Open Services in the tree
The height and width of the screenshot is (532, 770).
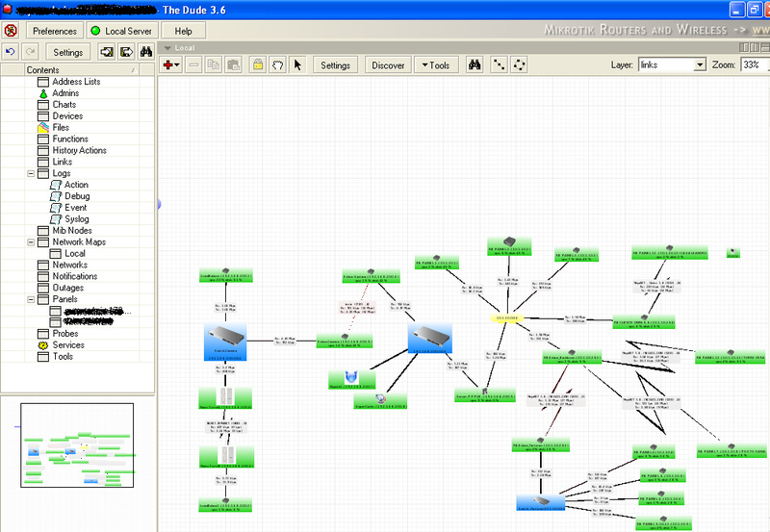[x=68, y=345]
